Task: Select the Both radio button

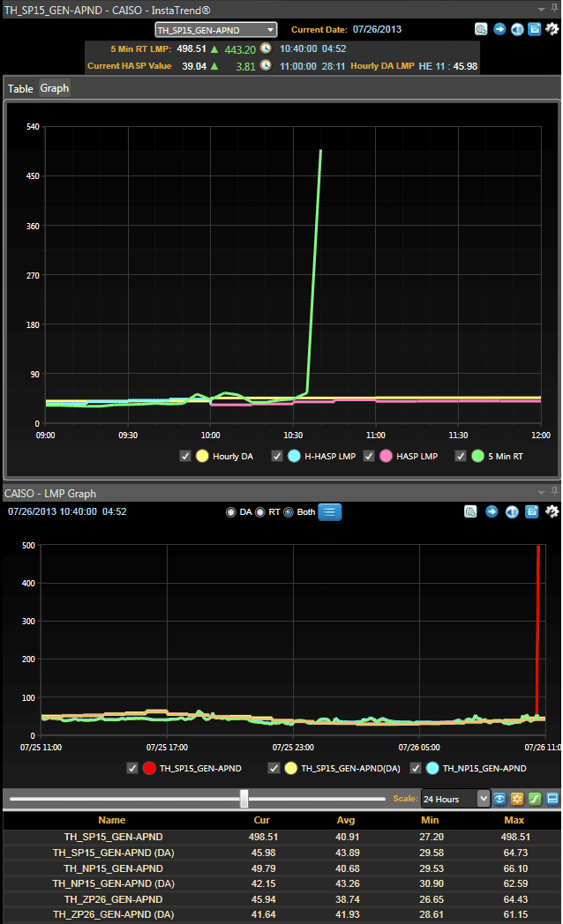Action: (289, 512)
